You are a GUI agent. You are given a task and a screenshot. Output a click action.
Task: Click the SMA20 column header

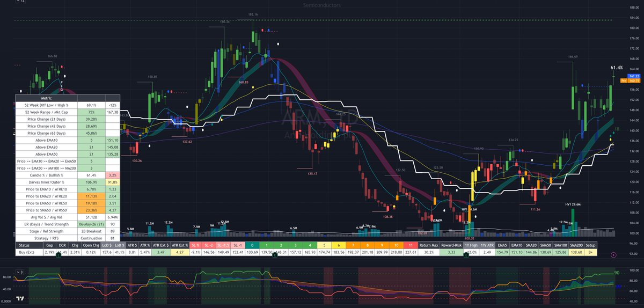click(x=532, y=245)
